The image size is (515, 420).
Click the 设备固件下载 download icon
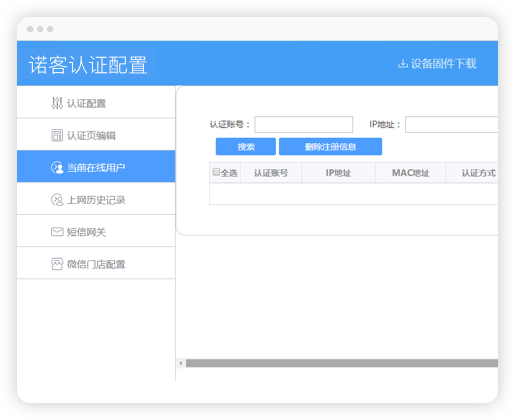click(403, 63)
